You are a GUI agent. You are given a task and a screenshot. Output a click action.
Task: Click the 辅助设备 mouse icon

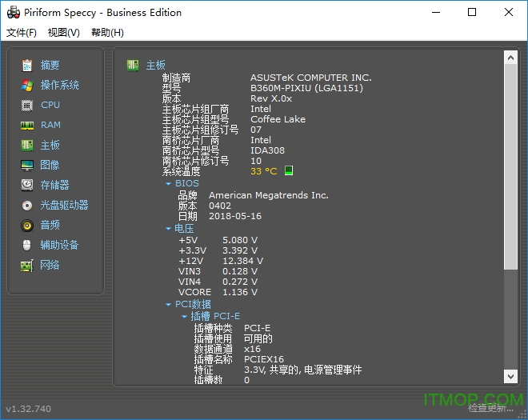(27, 245)
